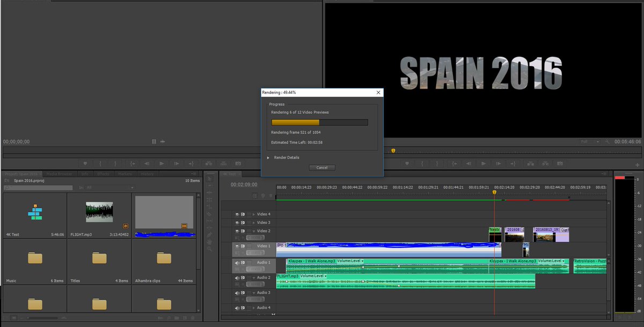The width and height of the screenshot is (644, 327).
Task: Expand the Video 4 track
Action: tap(254, 214)
